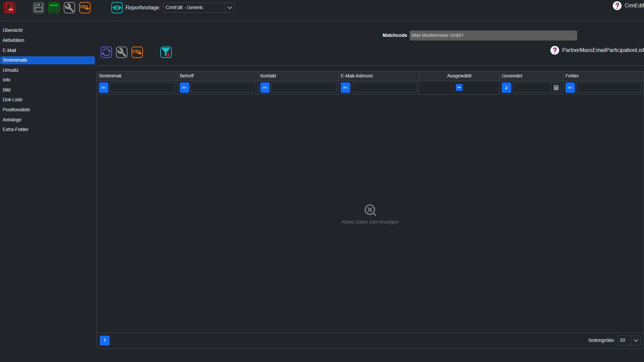
Task: Refresh the Serienmails list
Action: pyautogui.click(x=106, y=52)
